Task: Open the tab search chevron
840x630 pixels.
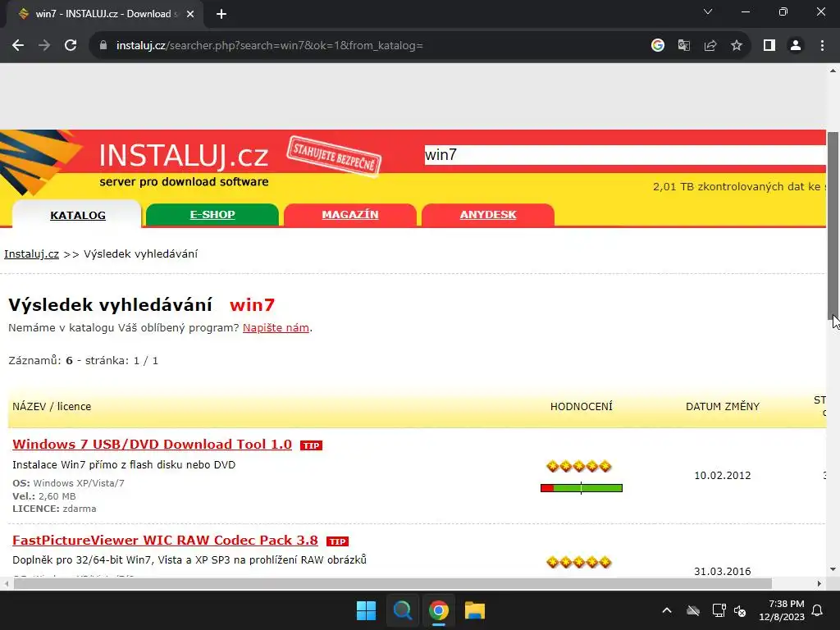Action: click(x=708, y=11)
